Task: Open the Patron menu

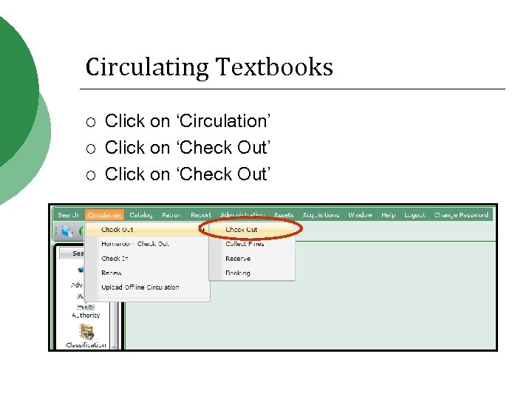Action: [x=171, y=215]
